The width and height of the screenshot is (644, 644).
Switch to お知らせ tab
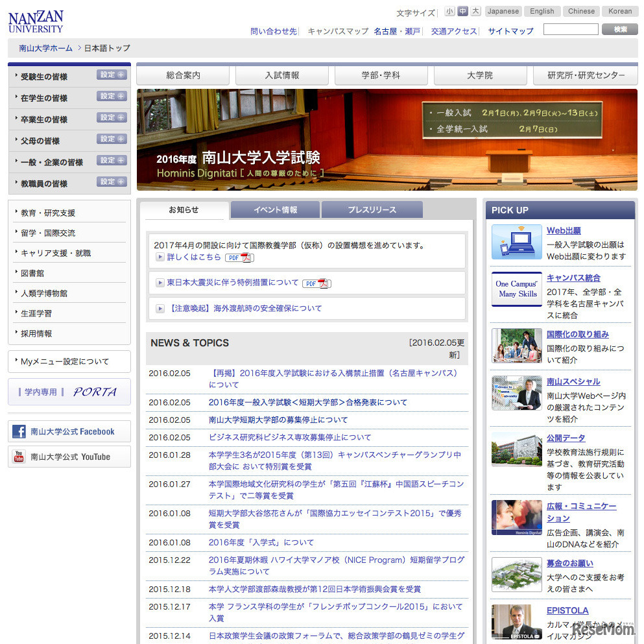[x=184, y=210]
